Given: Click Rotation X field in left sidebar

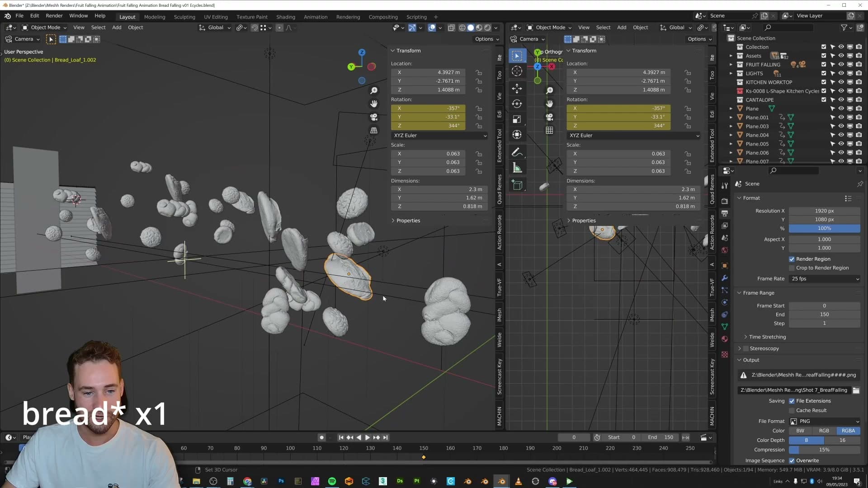Looking at the screenshot, I should [429, 109].
